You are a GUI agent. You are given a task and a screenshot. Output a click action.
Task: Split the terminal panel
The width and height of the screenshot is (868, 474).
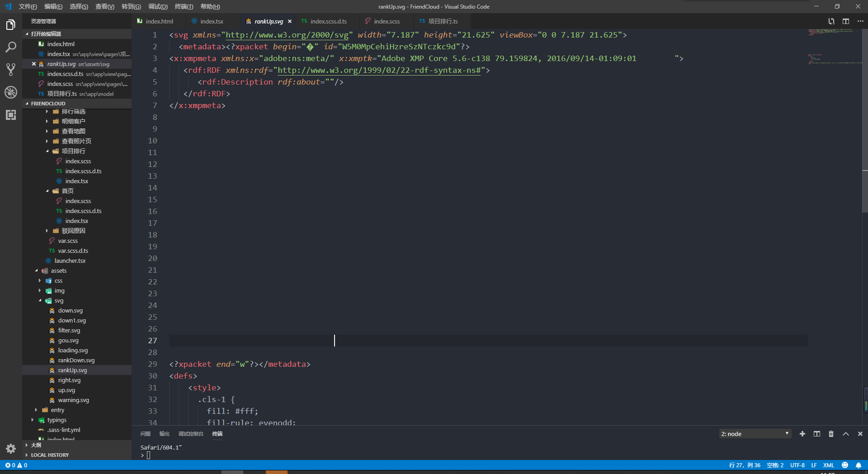pos(817,434)
